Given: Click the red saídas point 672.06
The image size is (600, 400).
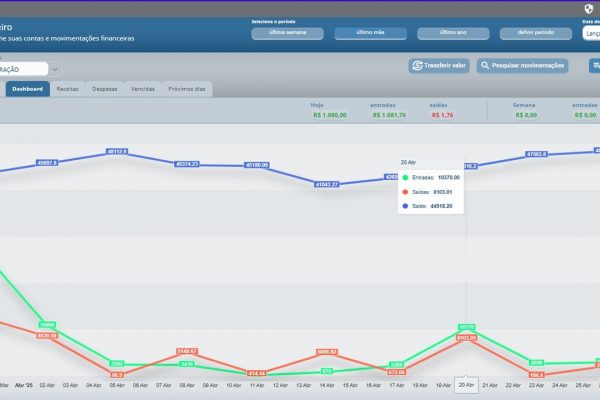Looking at the screenshot, I should pos(397,372).
